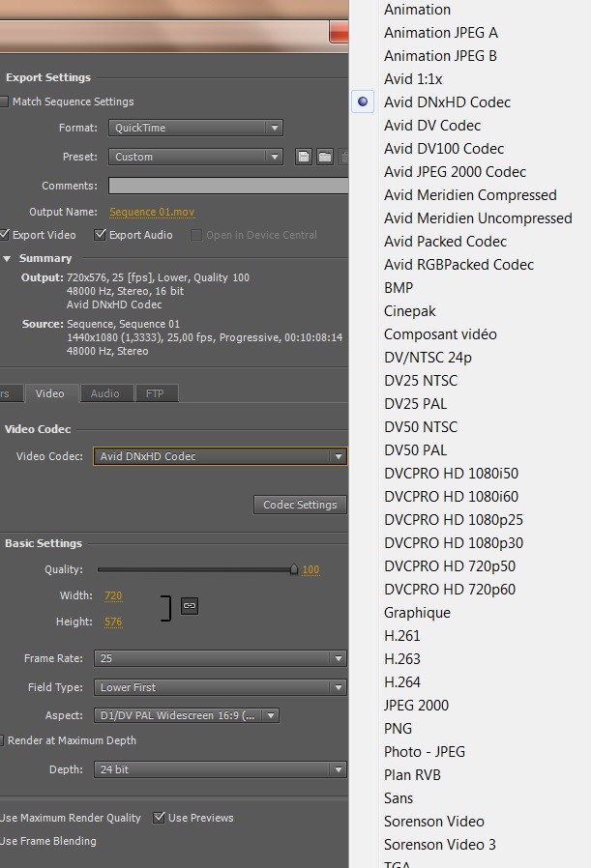
Task: Select DV50 NTSC codec
Action: [x=421, y=427]
